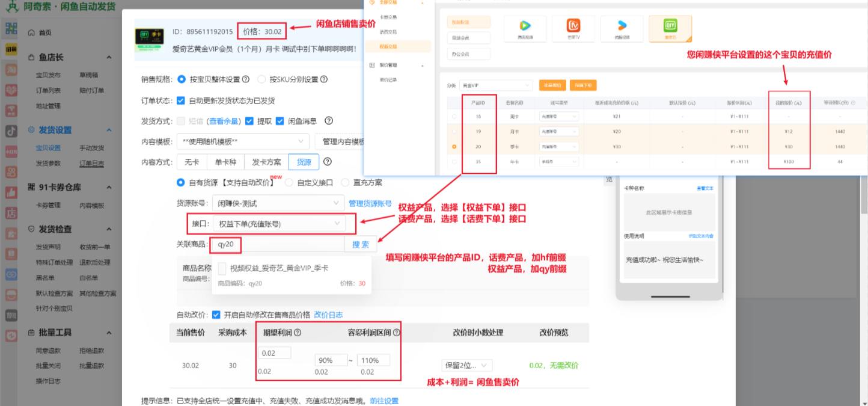Edit the 期望利润 field showing 0.02
Viewport: 868px width, 406px height.
click(x=274, y=353)
